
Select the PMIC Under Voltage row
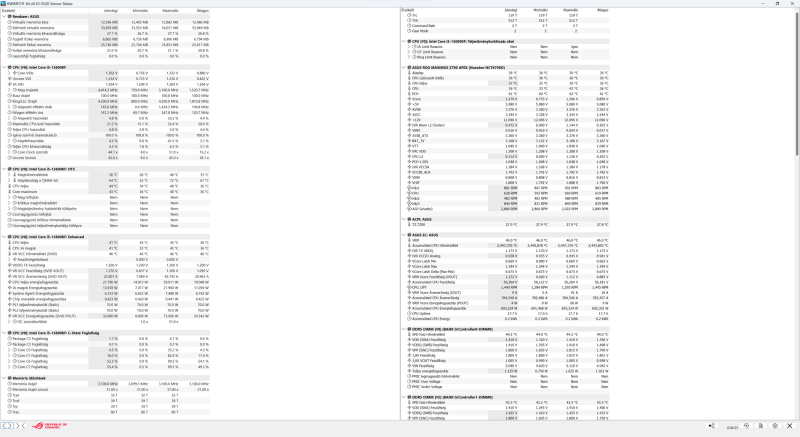coord(506,387)
